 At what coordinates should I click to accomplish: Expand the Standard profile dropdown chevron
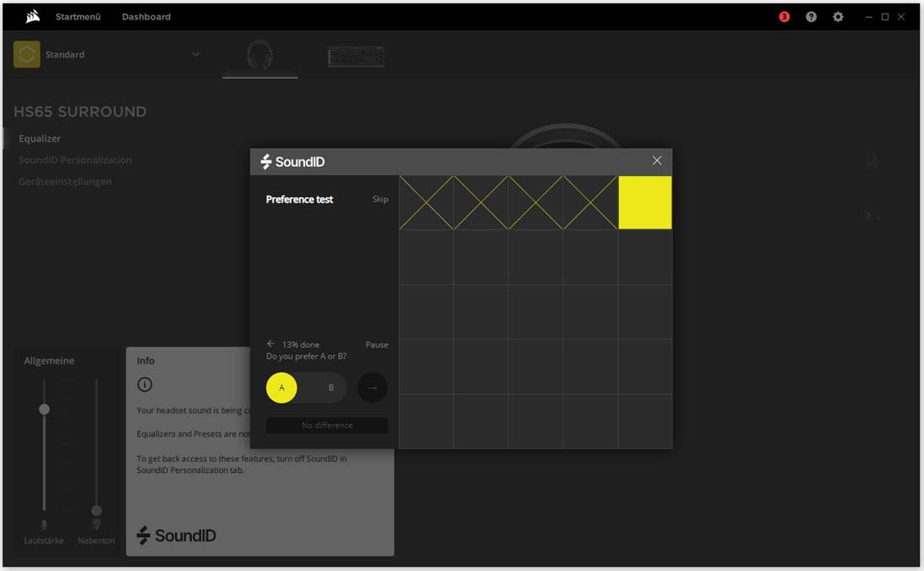[x=195, y=54]
